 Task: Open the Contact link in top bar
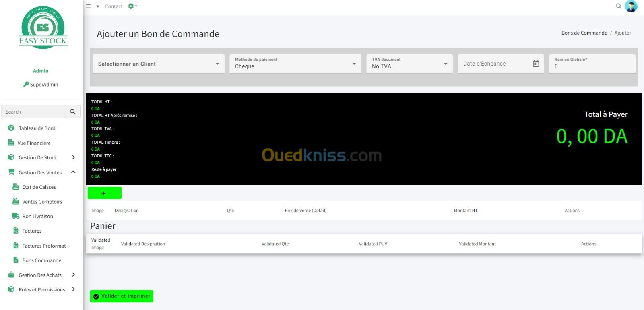click(x=114, y=6)
